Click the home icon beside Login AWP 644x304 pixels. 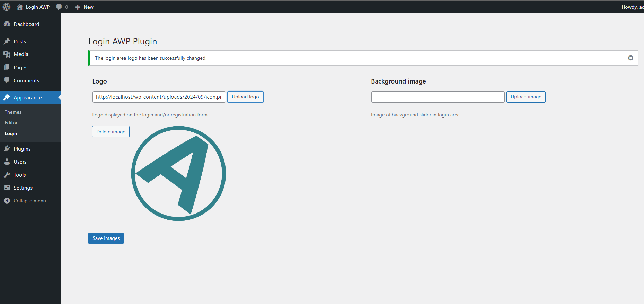(20, 7)
